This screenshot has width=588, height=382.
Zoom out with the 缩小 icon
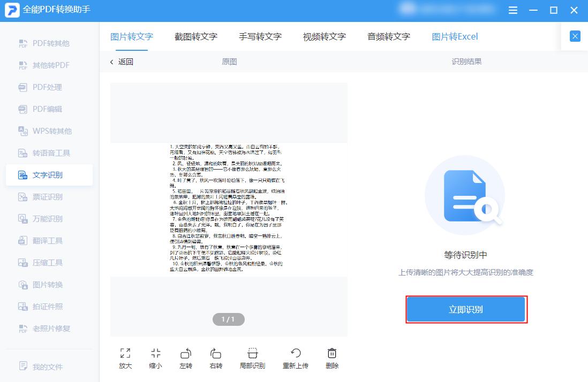(x=155, y=357)
